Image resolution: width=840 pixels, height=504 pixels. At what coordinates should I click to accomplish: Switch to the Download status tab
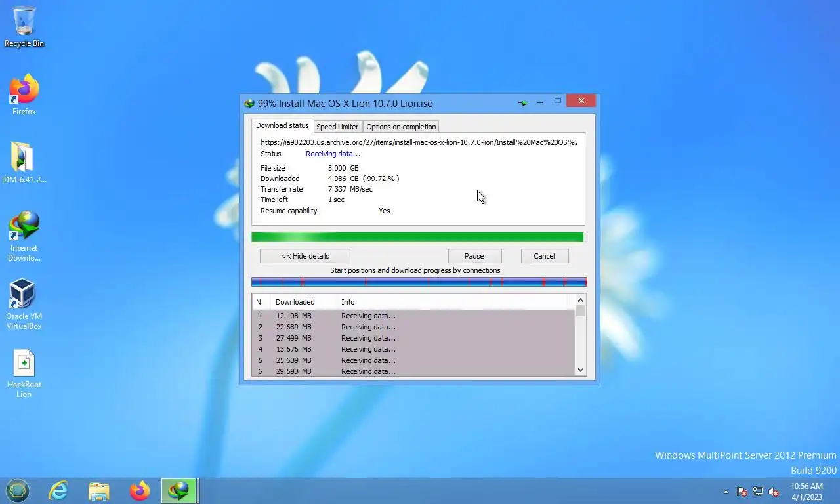(x=282, y=125)
